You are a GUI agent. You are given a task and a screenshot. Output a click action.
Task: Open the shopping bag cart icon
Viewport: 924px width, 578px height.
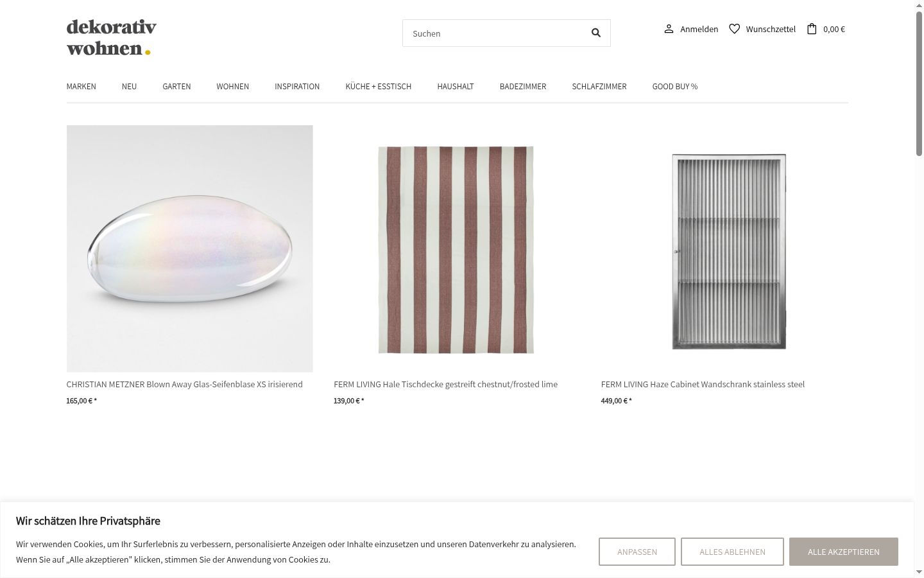click(x=812, y=29)
